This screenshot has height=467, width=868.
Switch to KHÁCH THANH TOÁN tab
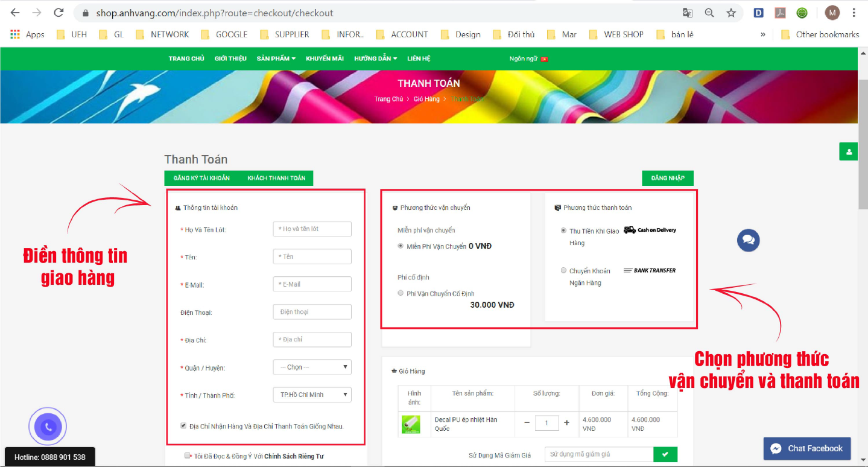pyautogui.click(x=276, y=178)
